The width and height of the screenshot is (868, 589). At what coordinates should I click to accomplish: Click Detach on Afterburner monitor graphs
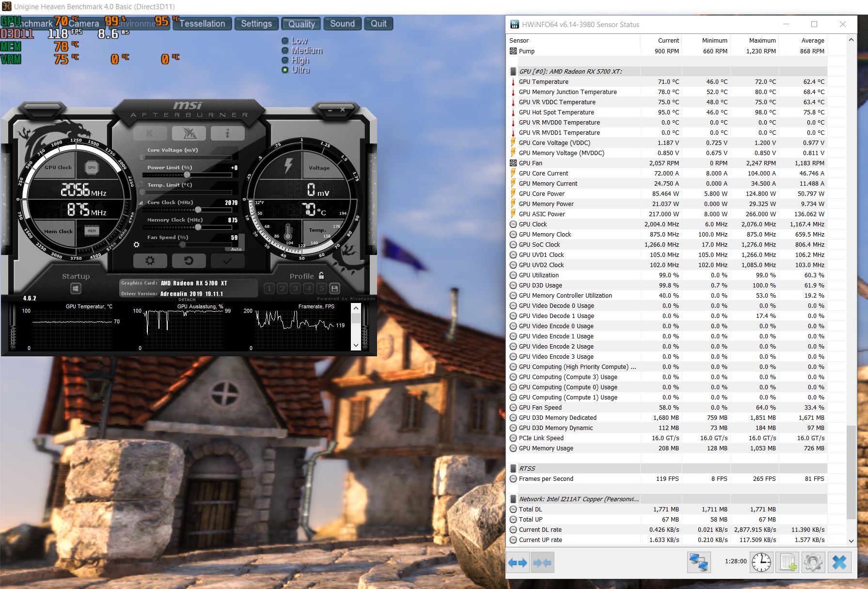click(x=187, y=300)
